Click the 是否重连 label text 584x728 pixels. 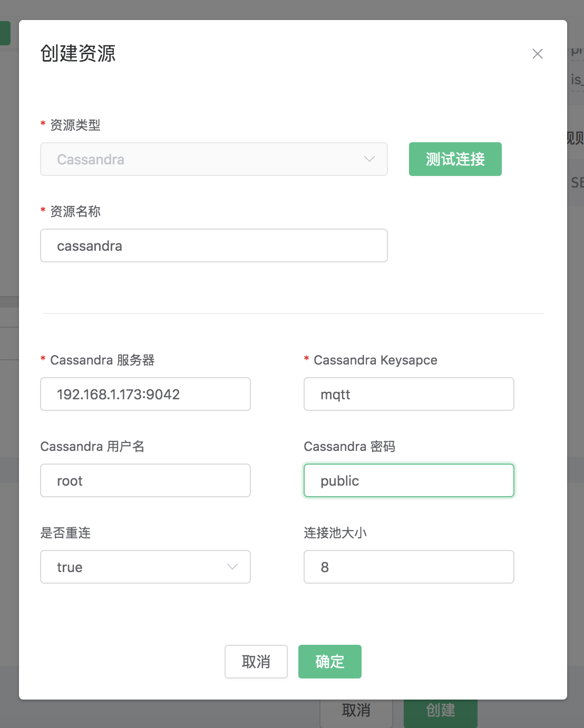[x=65, y=533]
